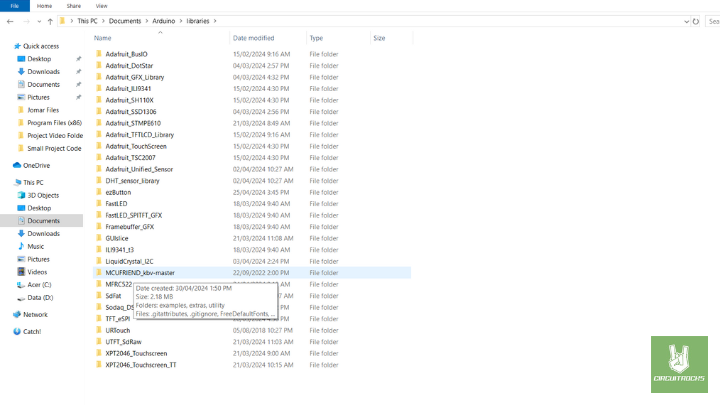
Task: Open the Share ribbon tab
Action: (x=73, y=6)
